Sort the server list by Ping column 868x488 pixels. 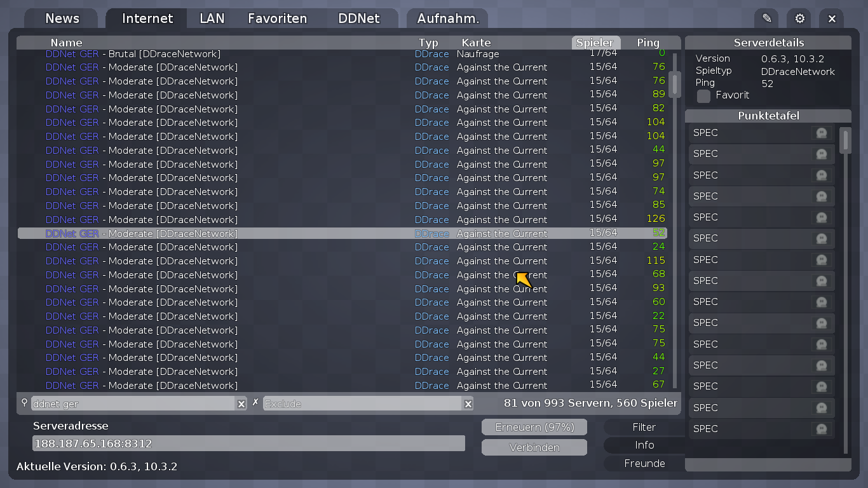coord(648,43)
